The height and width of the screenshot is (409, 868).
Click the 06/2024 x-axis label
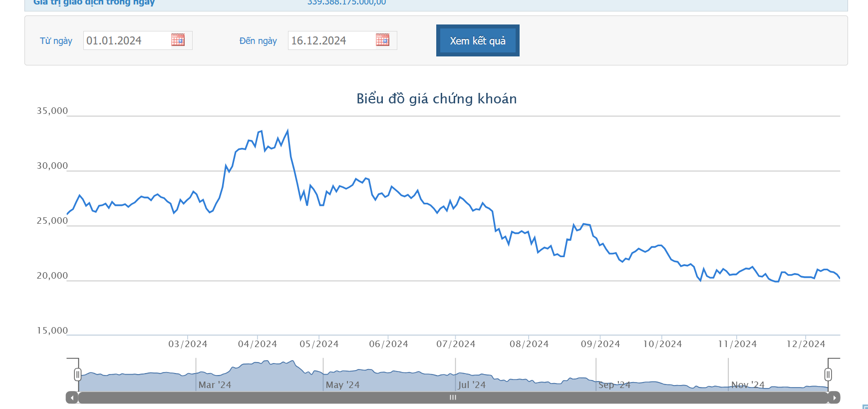click(388, 344)
